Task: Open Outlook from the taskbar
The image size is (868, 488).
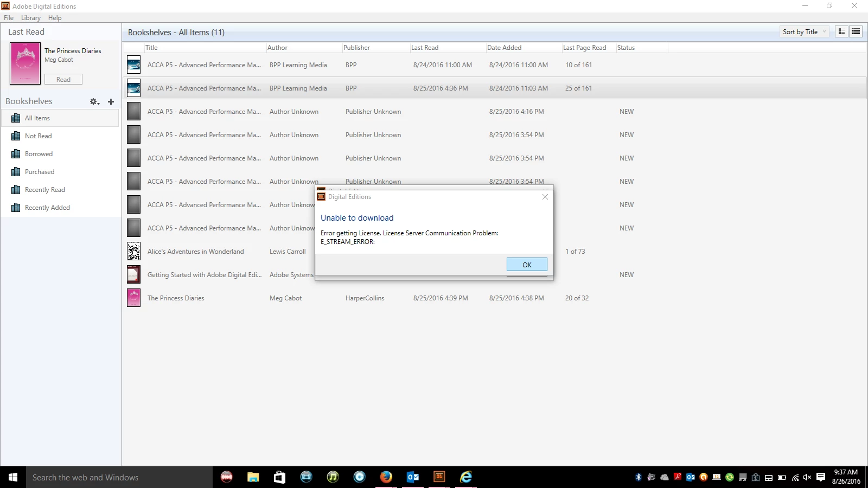Action: tap(413, 477)
